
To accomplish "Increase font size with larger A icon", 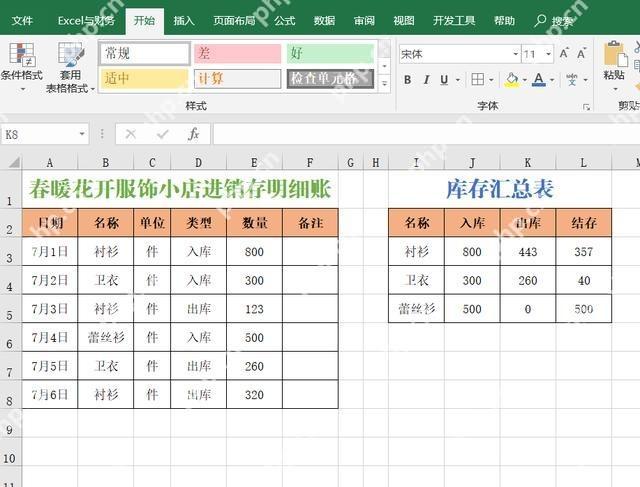I will pos(564,53).
